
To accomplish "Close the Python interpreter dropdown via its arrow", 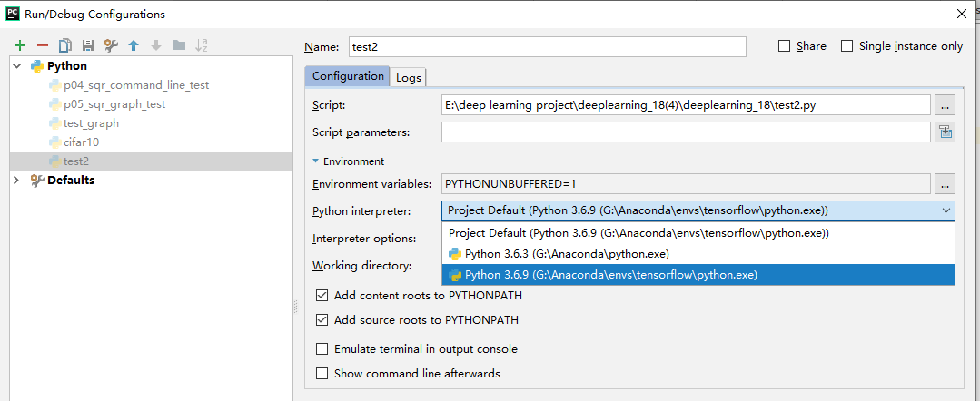I will (x=945, y=210).
